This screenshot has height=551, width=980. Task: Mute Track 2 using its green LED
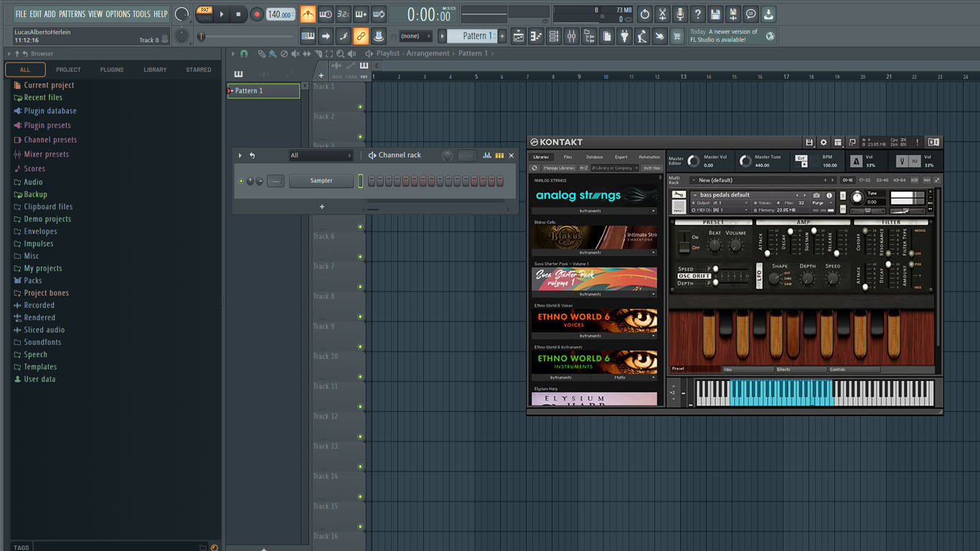tap(360, 137)
